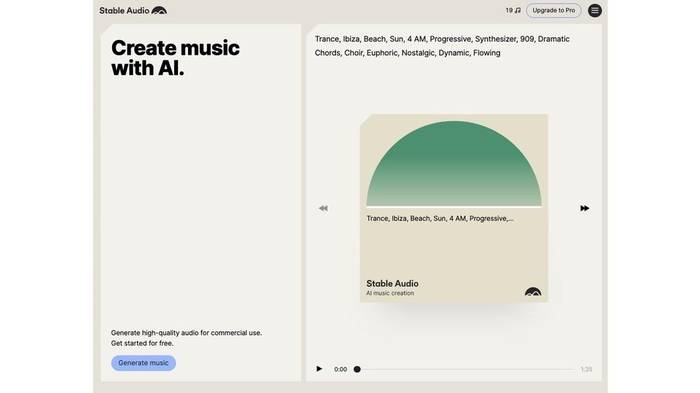The height and width of the screenshot is (393, 700).
Task: Click the track duration label at progress bar end
Action: (x=586, y=369)
